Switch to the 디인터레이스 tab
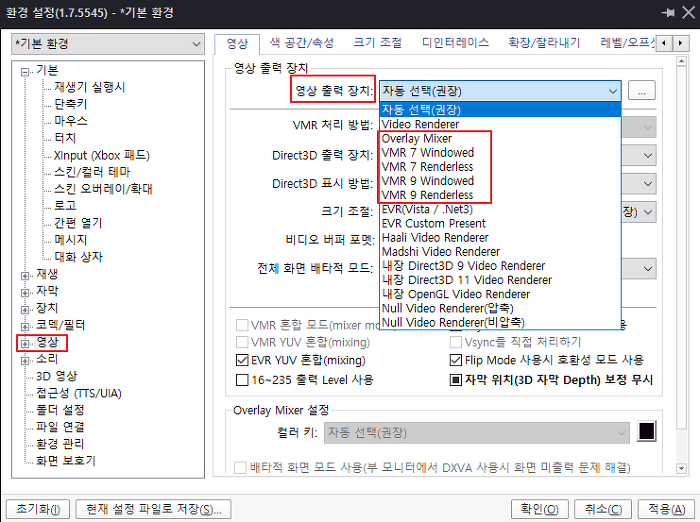 tap(455, 43)
